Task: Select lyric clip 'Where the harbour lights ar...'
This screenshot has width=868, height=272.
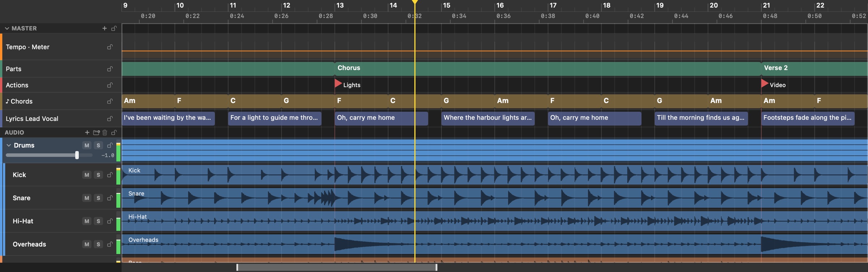Action: tap(488, 118)
